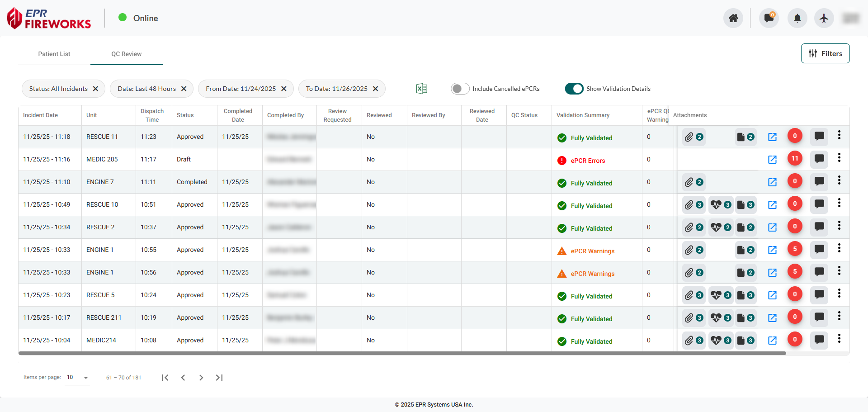The height and width of the screenshot is (412, 868).
Task: Open the Filters panel
Action: (825, 53)
